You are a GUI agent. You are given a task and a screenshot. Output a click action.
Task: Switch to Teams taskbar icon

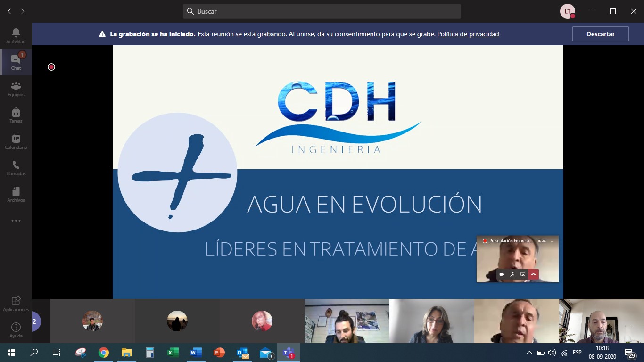pyautogui.click(x=289, y=353)
